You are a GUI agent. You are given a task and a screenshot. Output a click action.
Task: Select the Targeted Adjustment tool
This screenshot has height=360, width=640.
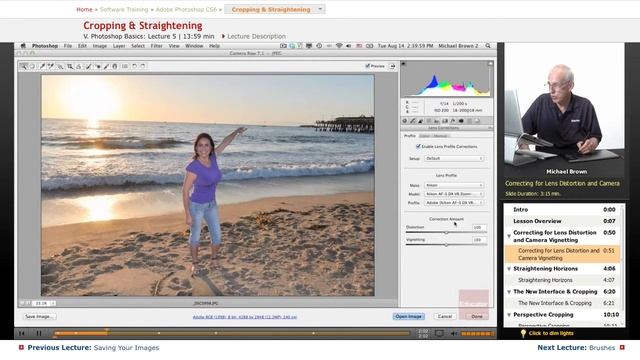click(60, 66)
